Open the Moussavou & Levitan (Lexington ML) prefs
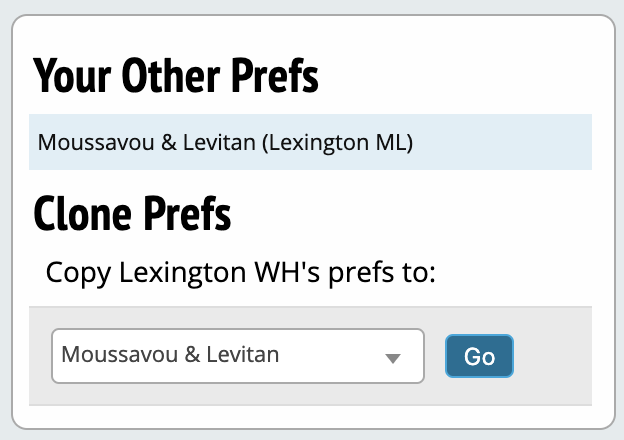The image size is (624, 440). [x=224, y=142]
